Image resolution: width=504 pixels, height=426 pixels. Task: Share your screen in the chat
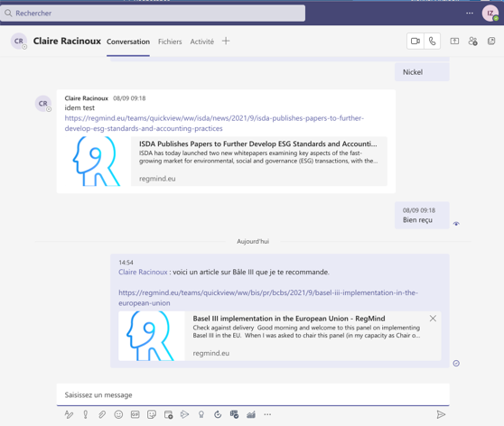click(x=454, y=42)
